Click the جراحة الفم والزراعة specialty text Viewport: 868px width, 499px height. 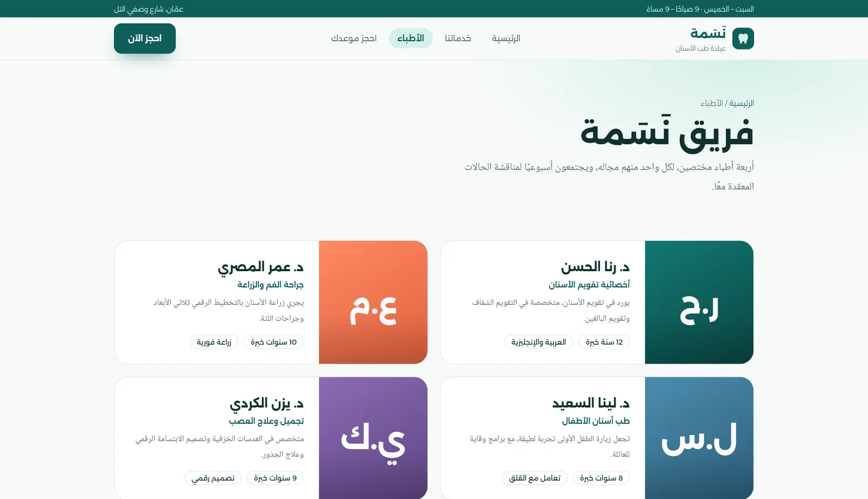tap(271, 284)
